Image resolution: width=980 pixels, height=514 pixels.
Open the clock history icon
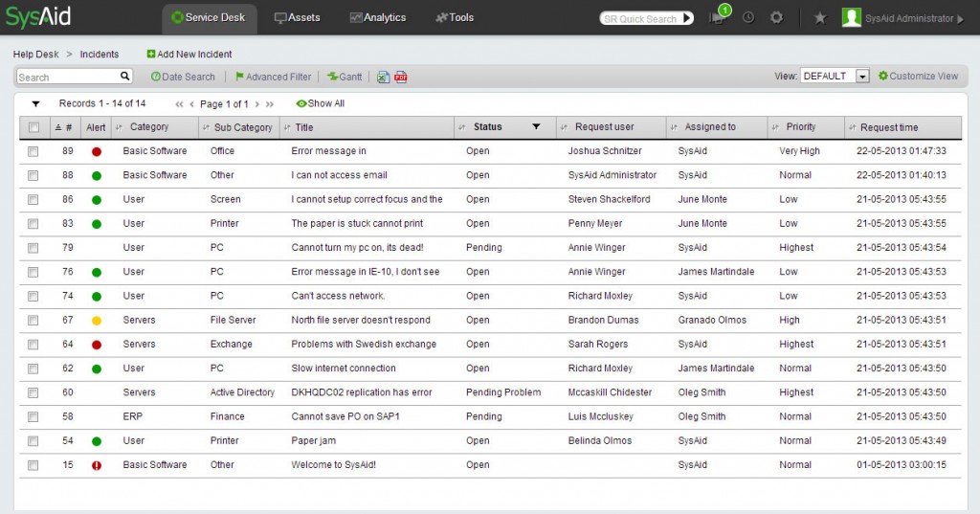click(x=748, y=17)
